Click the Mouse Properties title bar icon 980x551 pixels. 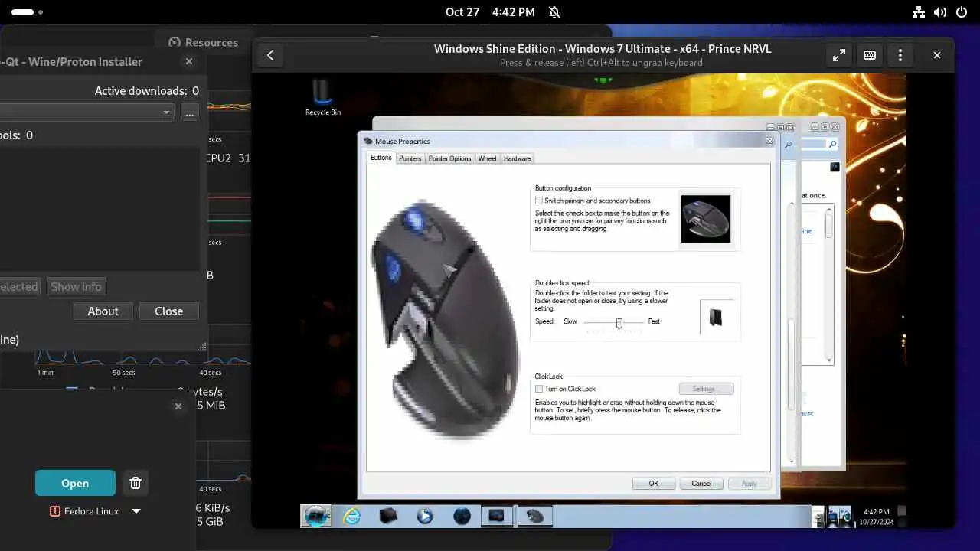click(x=367, y=141)
